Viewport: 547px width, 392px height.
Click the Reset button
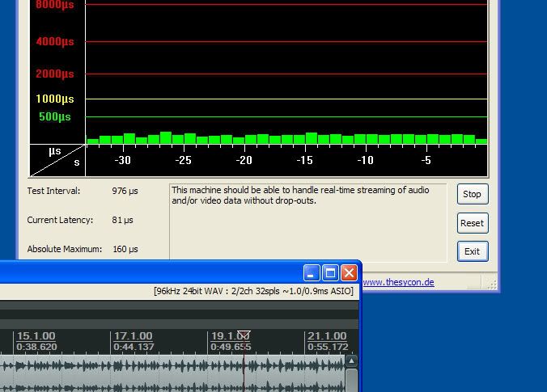pyautogui.click(x=473, y=223)
